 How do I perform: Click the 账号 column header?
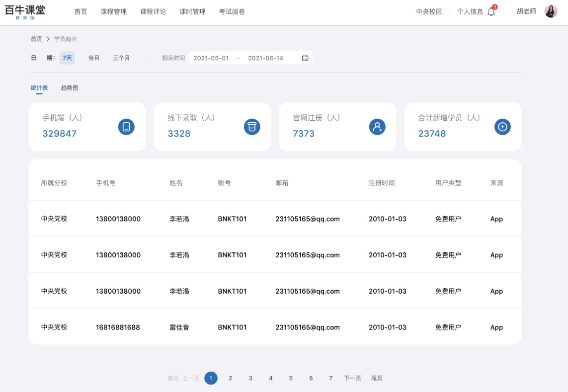pos(224,183)
